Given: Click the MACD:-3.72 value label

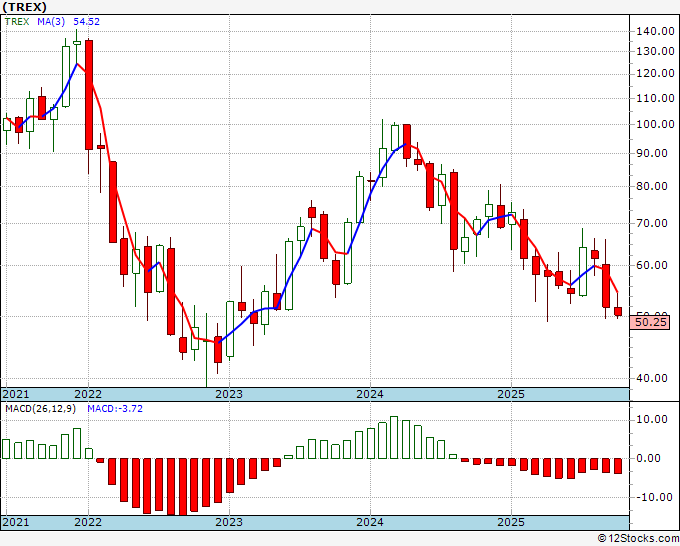Looking at the screenshot, I should [115, 409].
